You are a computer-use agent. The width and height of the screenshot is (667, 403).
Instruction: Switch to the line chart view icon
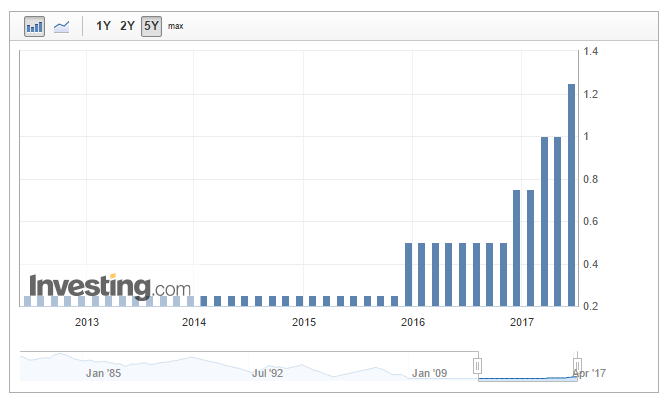click(x=62, y=26)
